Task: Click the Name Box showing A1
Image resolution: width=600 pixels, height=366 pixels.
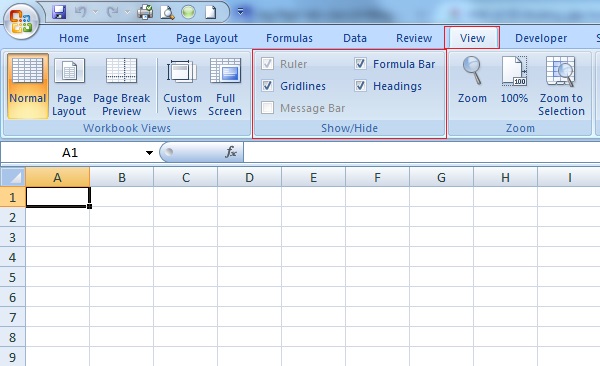Action: 70,153
